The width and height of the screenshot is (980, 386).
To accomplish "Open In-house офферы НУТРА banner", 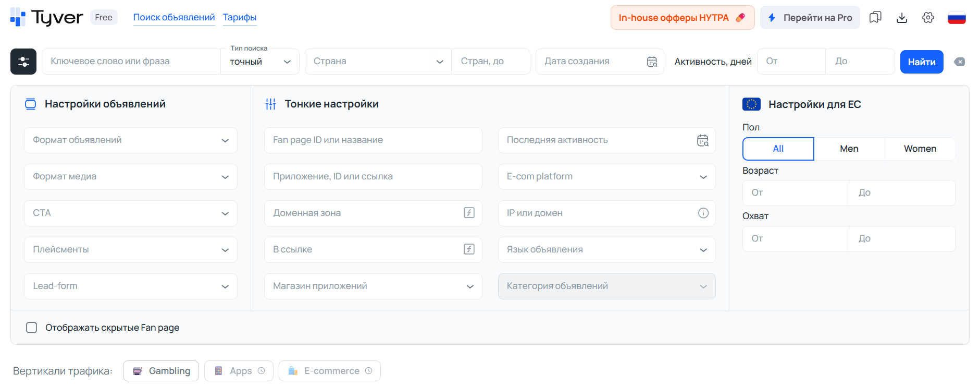I will coord(683,18).
